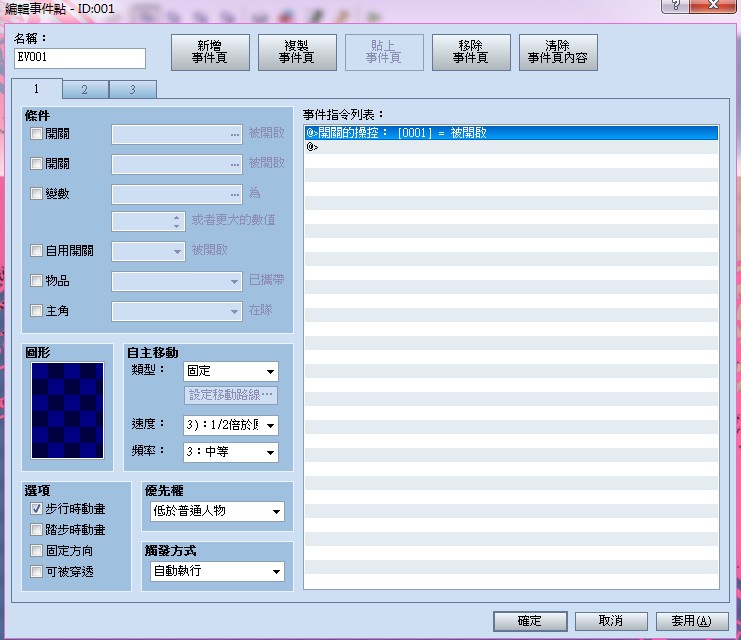Screen dimensions: 741x640
Task: Check the 可被穿透 option
Action: point(36,571)
